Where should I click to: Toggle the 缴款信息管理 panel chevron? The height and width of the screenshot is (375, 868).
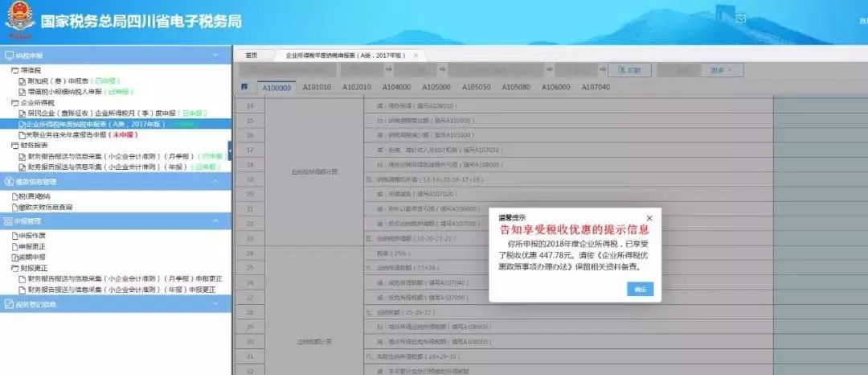(x=216, y=181)
